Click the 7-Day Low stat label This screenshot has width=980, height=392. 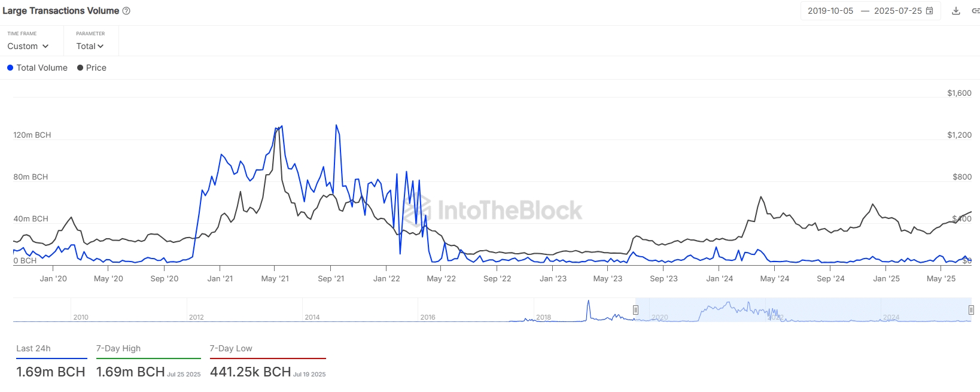231,348
